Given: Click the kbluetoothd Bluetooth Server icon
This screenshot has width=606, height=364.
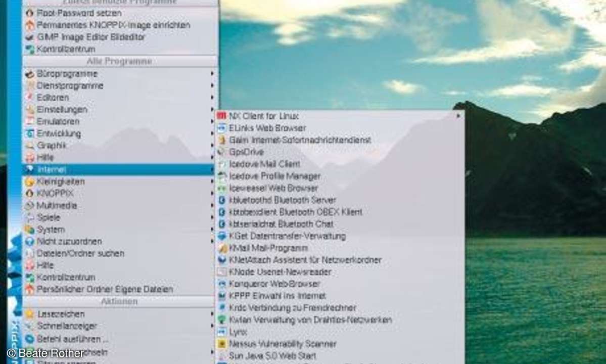Looking at the screenshot, I should click(x=222, y=200).
